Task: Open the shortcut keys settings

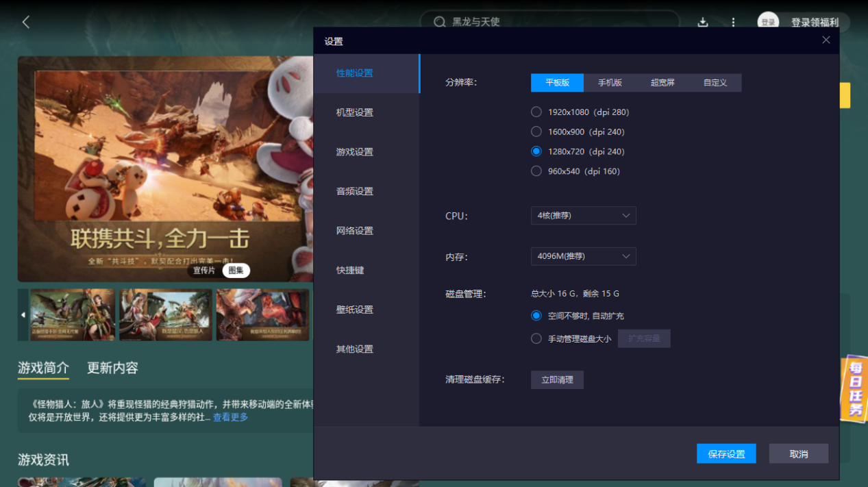Action: tap(350, 271)
